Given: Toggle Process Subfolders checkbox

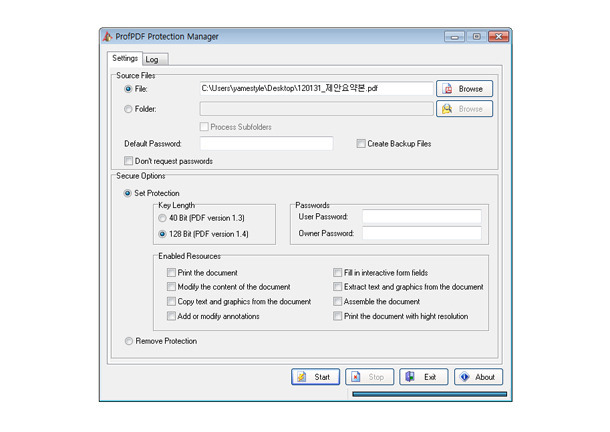Looking at the screenshot, I should click(x=204, y=127).
